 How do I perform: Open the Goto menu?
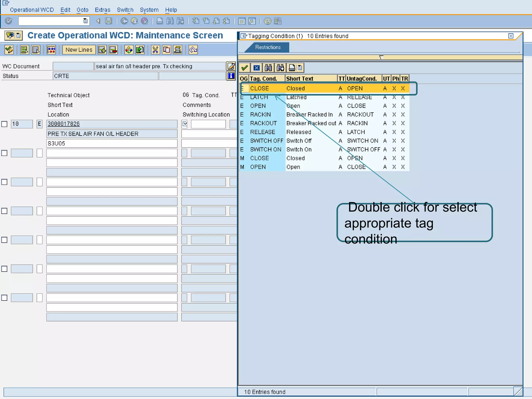tap(82, 10)
